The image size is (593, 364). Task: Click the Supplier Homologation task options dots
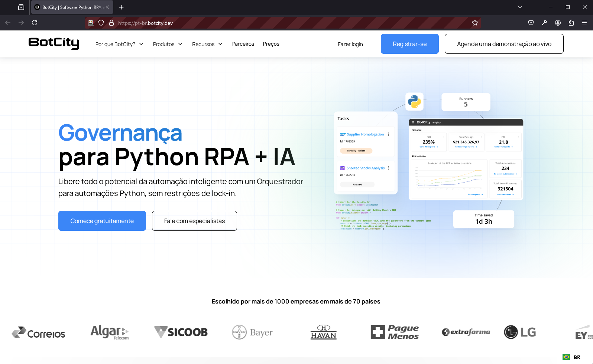389,134
